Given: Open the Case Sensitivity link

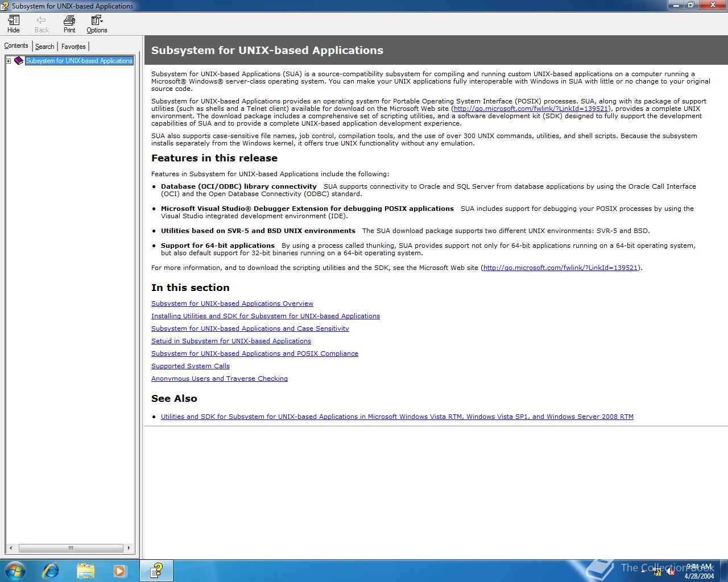Looking at the screenshot, I should 250,329.
